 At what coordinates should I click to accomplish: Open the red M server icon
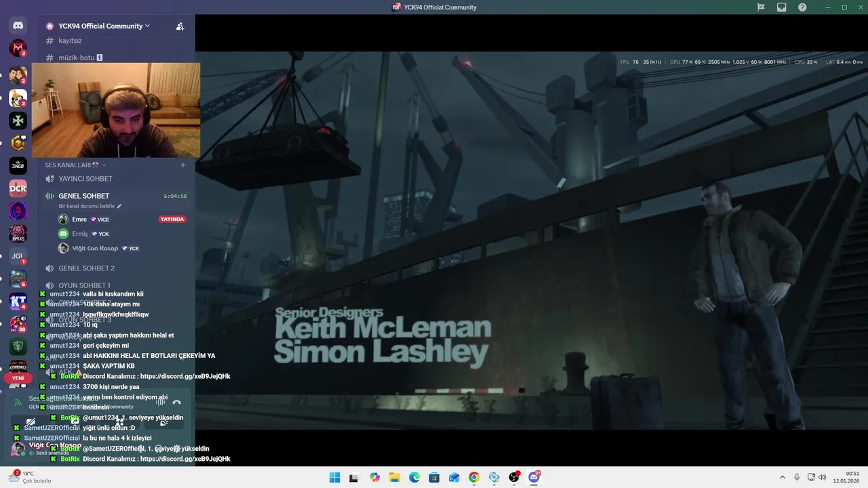click(18, 48)
